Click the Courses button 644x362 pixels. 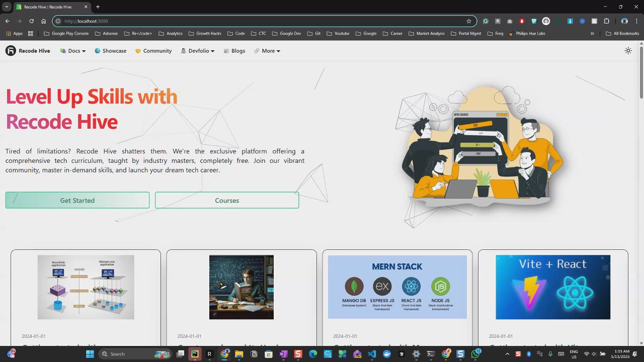pos(227,200)
